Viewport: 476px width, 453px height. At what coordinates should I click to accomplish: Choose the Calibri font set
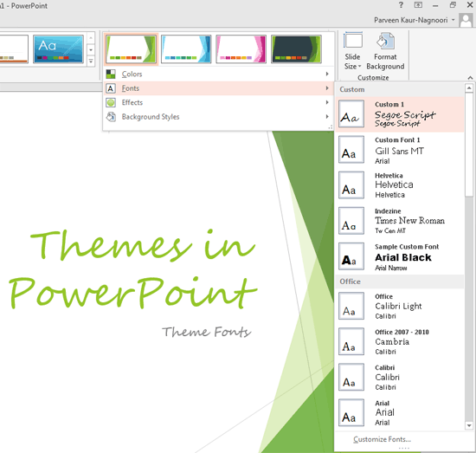coord(400,377)
